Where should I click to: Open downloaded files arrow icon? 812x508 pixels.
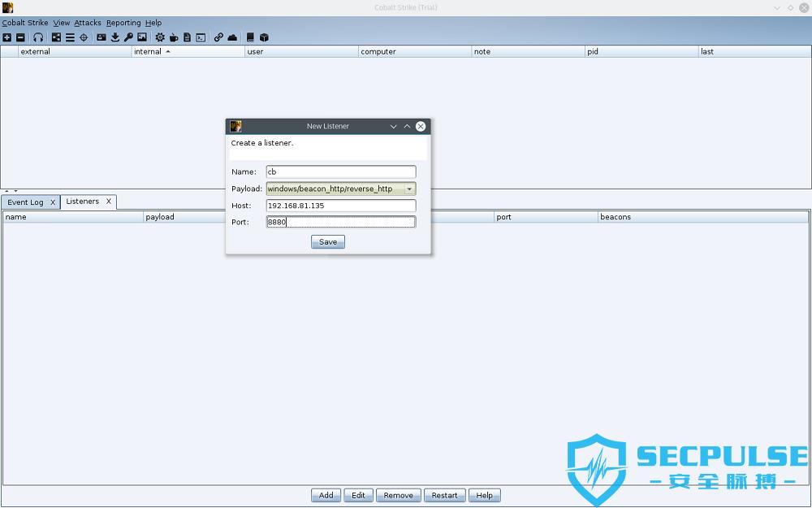coord(115,37)
